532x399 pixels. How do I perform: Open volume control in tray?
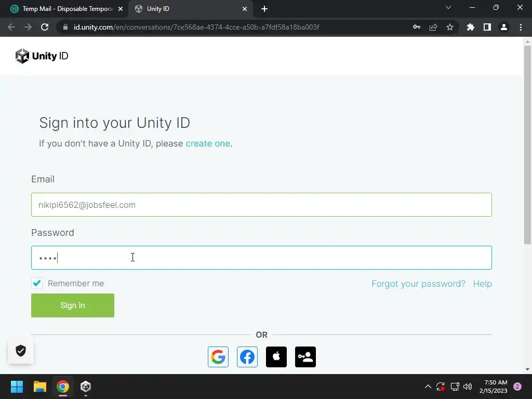468,387
